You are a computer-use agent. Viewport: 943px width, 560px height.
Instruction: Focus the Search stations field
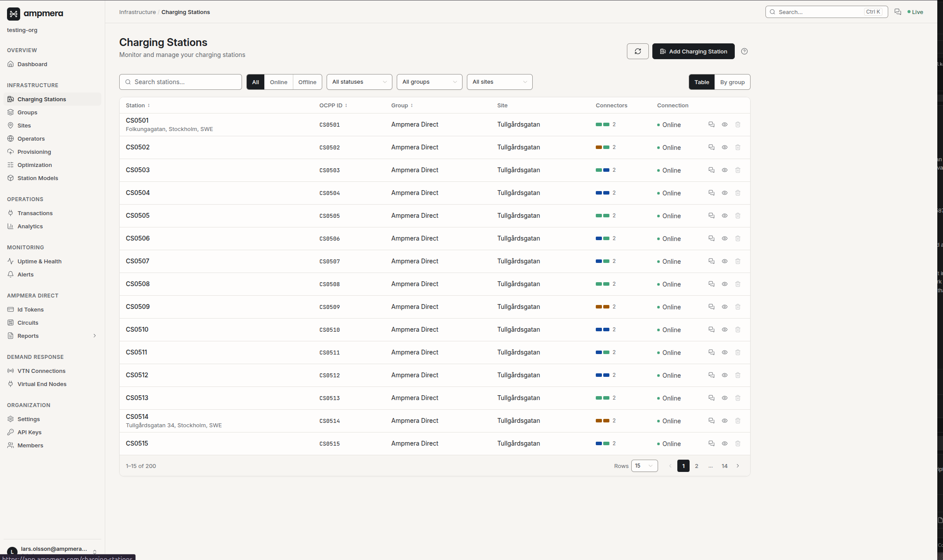coord(181,82)
